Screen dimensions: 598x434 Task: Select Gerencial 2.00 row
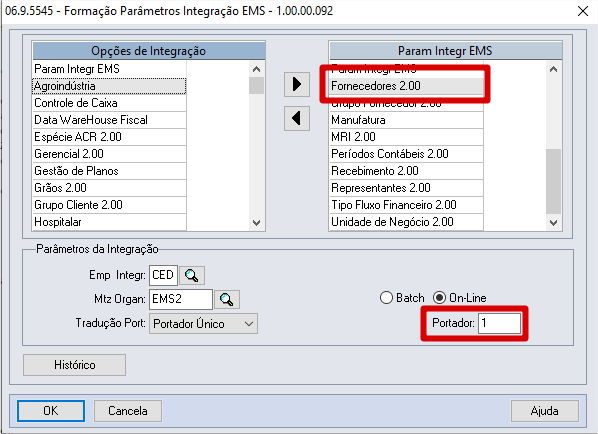[109, 154]
